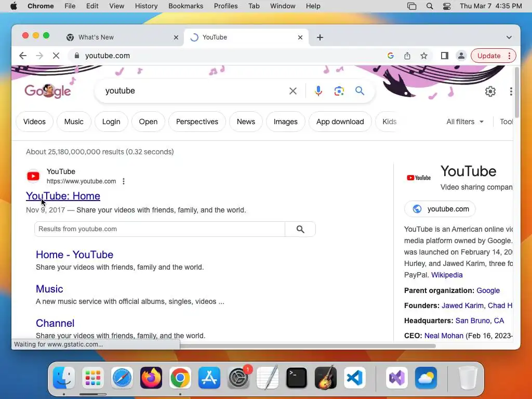Image resolution: width=532 pixels, height=399 pixels.
Task: Open new tab with plus button
Action: tap(320, 37)
